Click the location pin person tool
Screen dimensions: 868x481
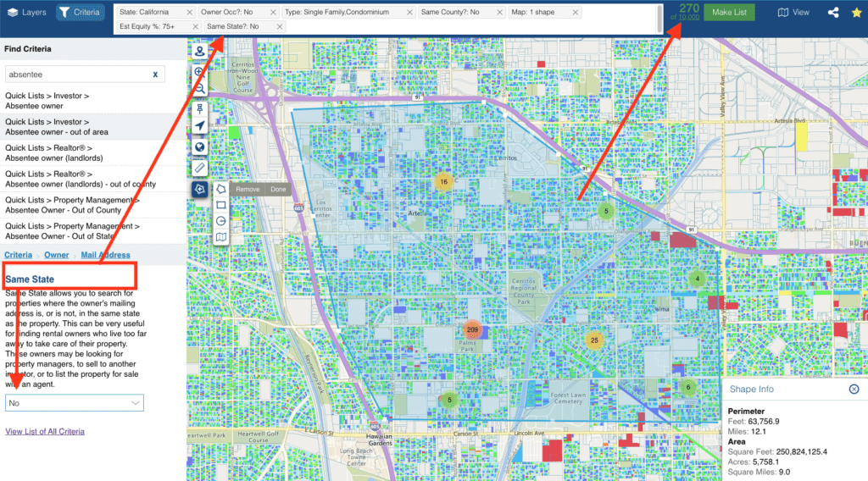pos(200,52)
